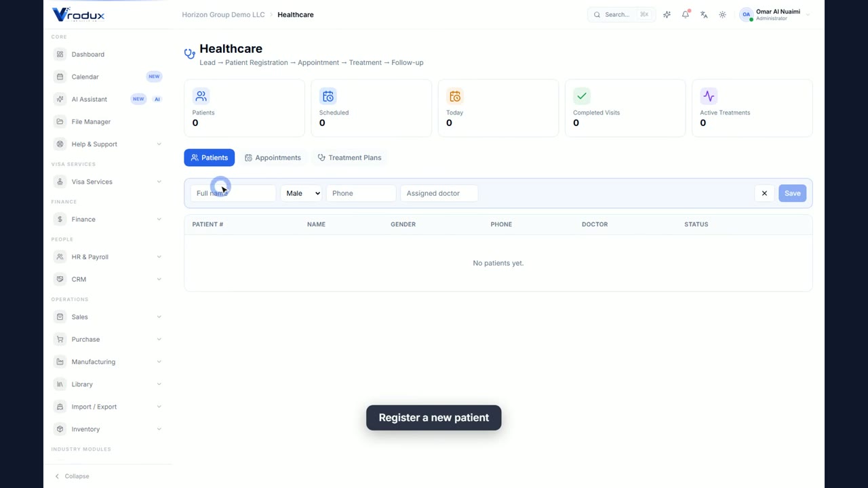The height and width of the screenshot is (488, 868).
Task: Open the top bar Search box
Action: tap(621, 14)
